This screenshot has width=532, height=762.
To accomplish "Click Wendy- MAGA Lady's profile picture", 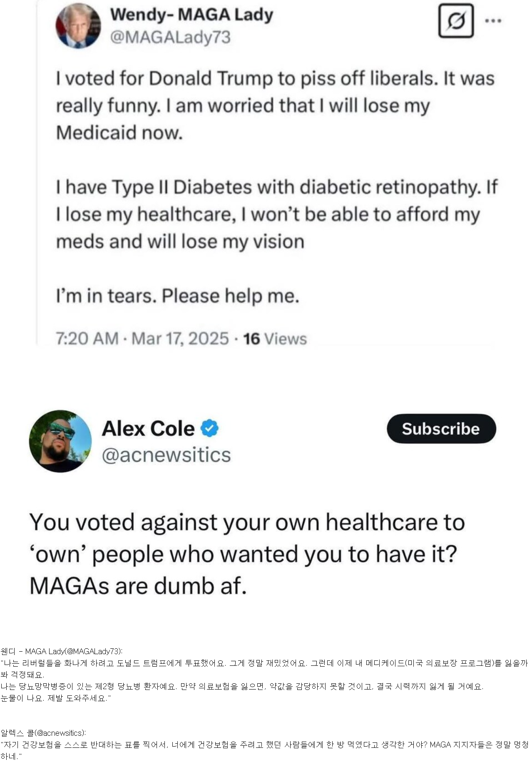I will pos(78,26).
